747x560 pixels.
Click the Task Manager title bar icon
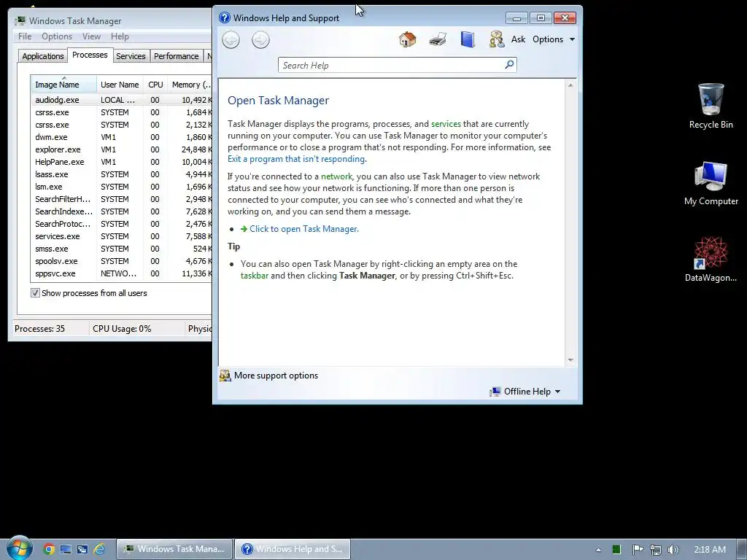click(x=20, y=21)
